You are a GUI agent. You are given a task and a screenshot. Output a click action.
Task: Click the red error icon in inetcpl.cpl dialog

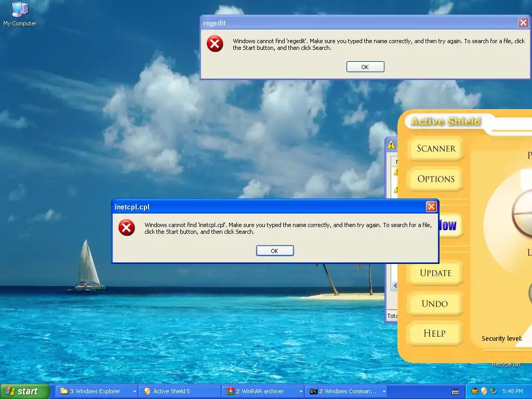127,228
